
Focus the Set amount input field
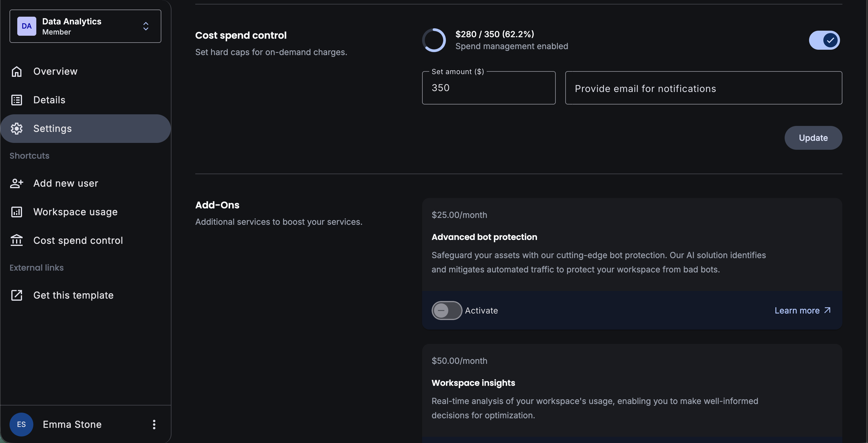488,88
